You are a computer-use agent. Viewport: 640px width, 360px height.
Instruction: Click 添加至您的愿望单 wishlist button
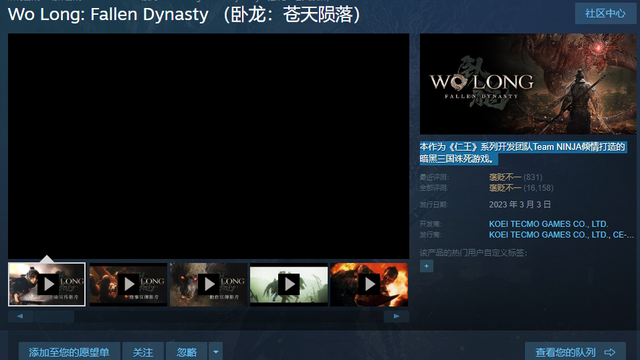point(69,352)
